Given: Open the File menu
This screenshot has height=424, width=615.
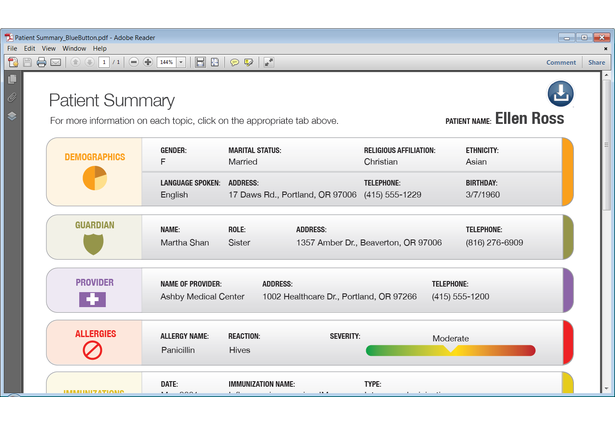Looking at the screenshot, I should coord(12,48).
